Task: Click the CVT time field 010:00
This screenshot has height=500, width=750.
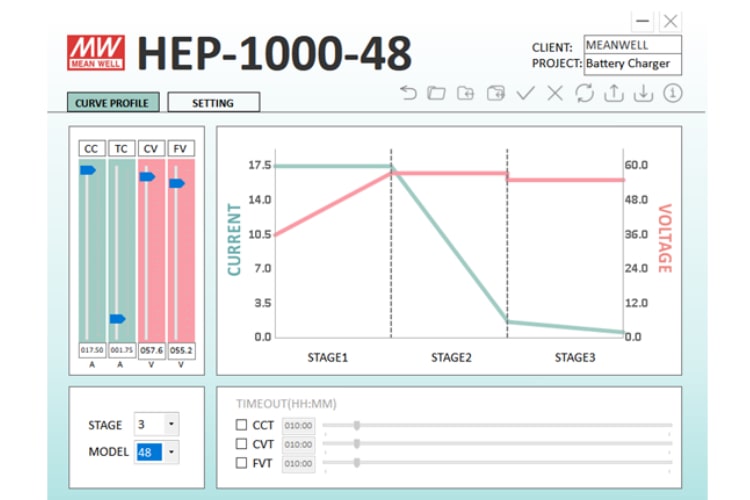Action: coord(298,444)
